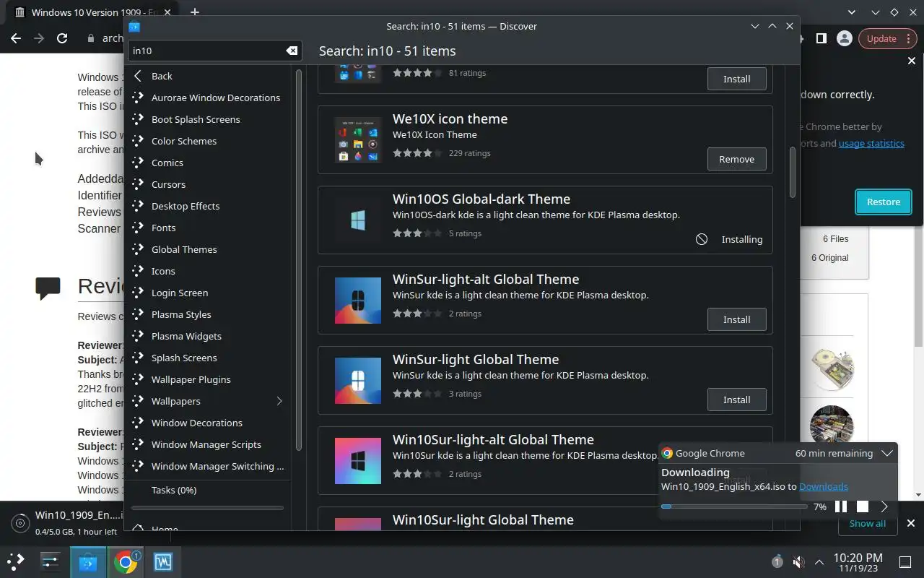This screenshot has height=578, width=924.
Task: Cancel the Win10OS Global-dark Theme installation
Action: (x=702, y=239)
